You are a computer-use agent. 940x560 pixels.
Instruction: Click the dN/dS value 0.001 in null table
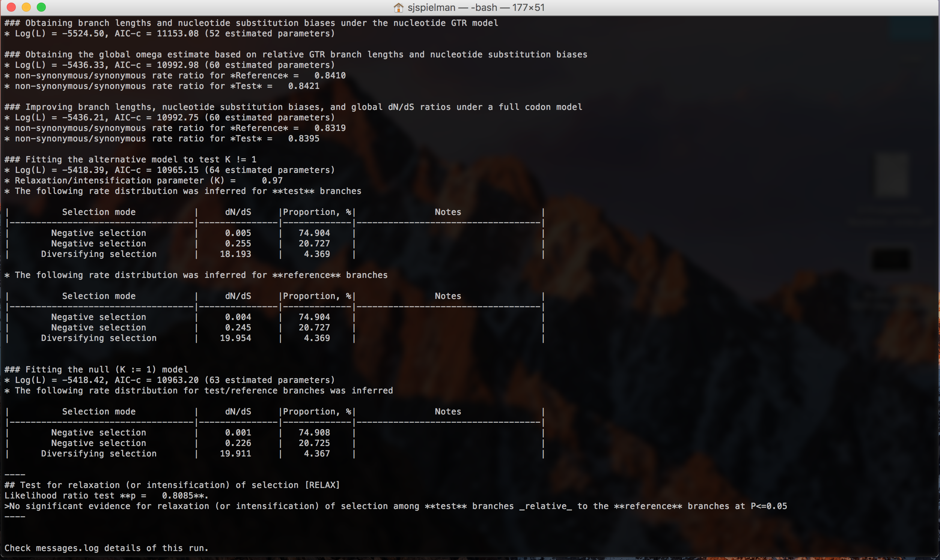[x=238, y=432]
